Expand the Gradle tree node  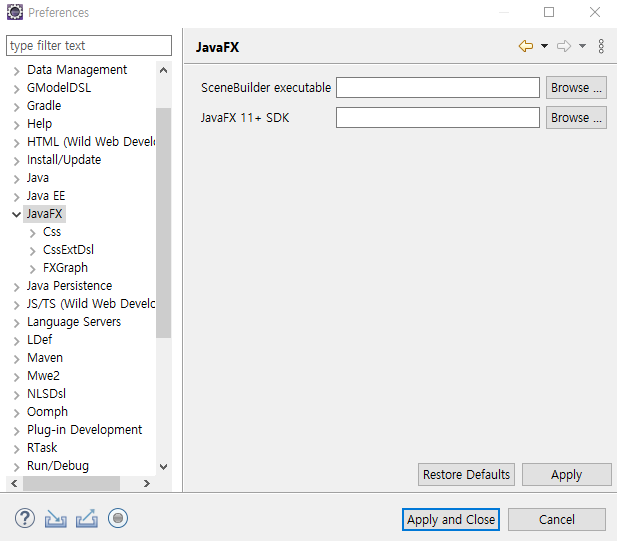pyautogui.click(x=16, y=107)
